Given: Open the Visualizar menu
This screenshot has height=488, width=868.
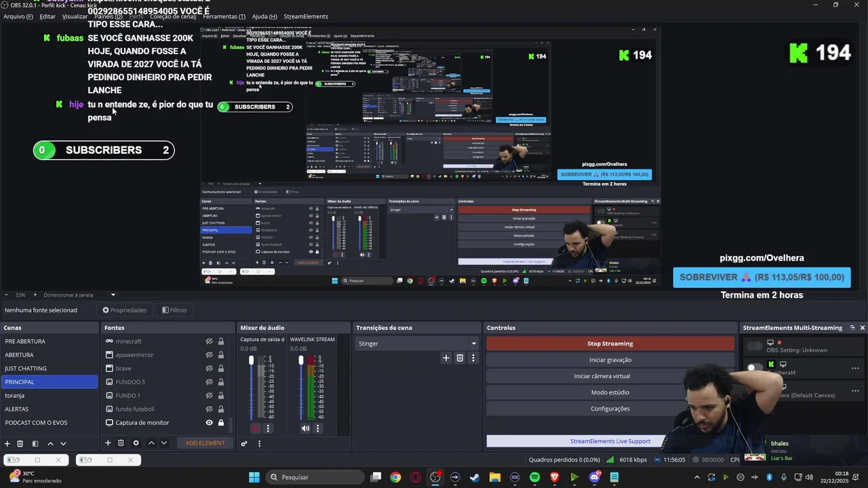Looking at the screenshot, I should [x=75, y=16].
